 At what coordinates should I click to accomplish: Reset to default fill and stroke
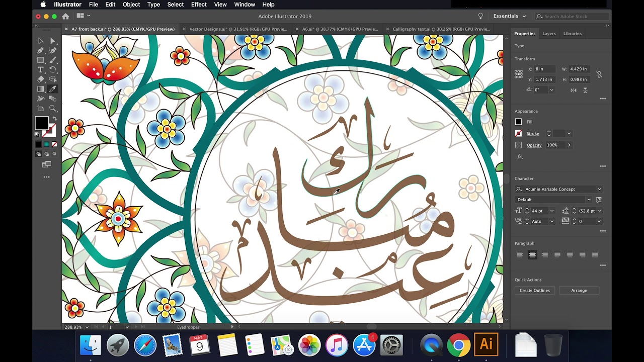pyautogui.click(x=37, y=135)
